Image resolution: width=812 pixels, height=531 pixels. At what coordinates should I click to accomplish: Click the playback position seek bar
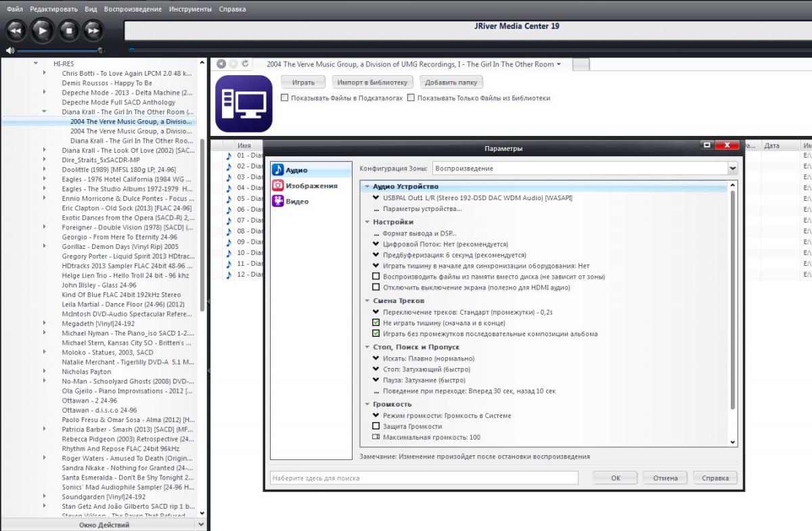coord(470,50)
